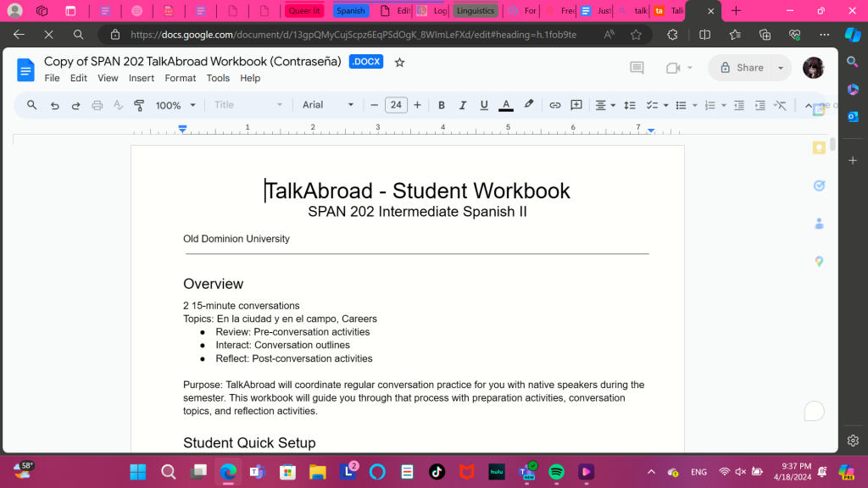Open Google Keep in the side panel
868x488 pixels.
[x=819, y=147]
